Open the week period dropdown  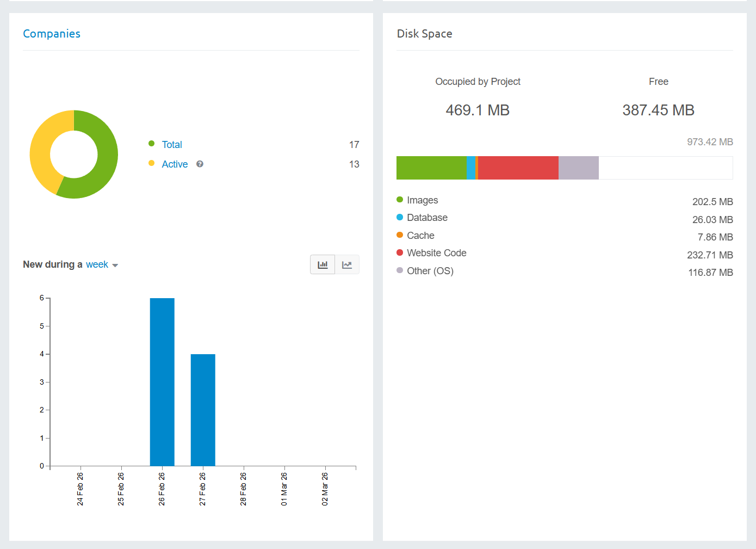click(97, 264)
